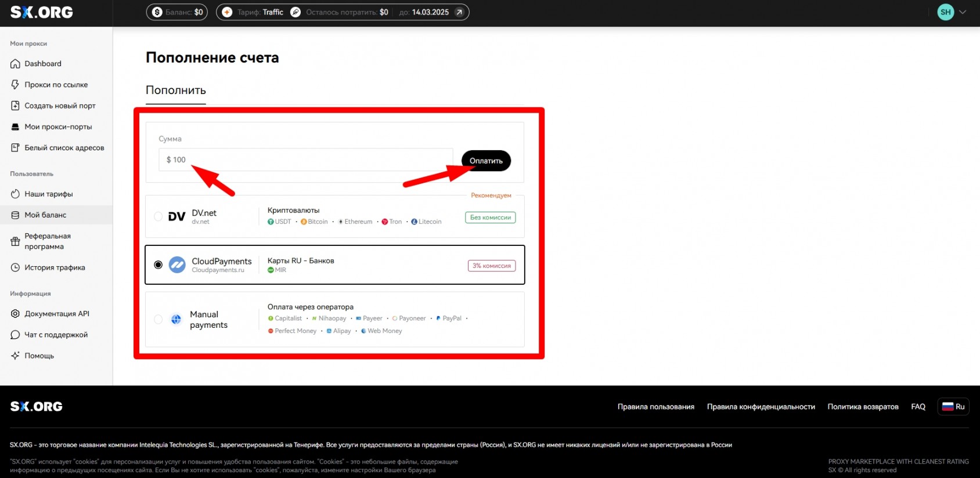
Task: Click the chat bubble icon beside Чат с поддержкой
Action: coord(15,335)
